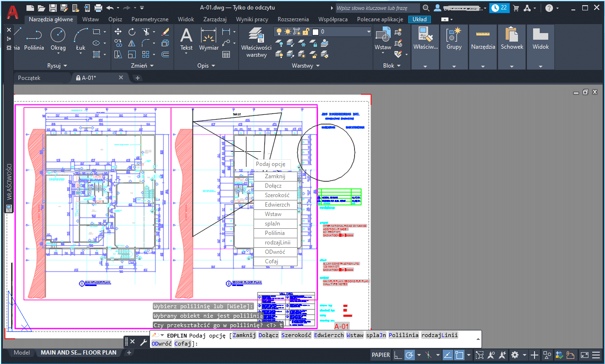Select the Rotate tool in Zmień panel
The image size is (605, 364).
pos(132,32)
